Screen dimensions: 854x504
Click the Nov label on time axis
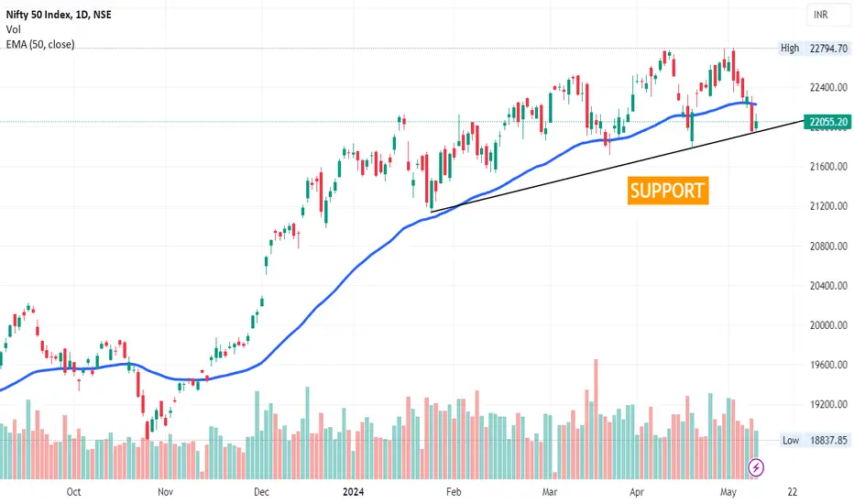(165, 492)
